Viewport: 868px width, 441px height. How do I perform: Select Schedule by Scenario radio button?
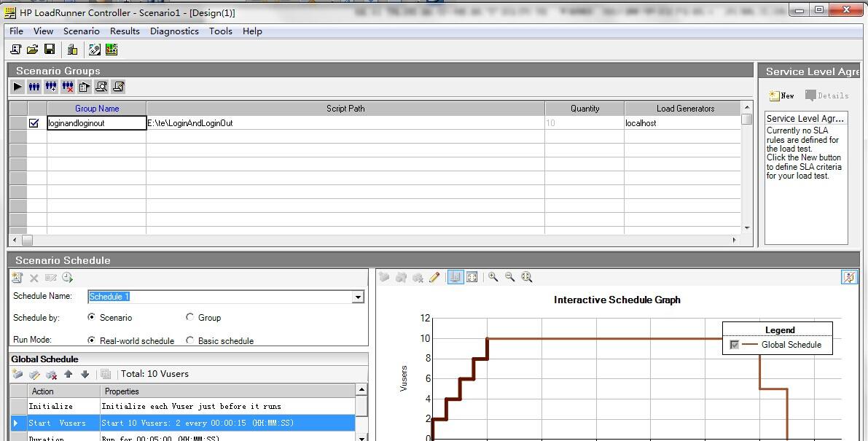click(91, 317)
